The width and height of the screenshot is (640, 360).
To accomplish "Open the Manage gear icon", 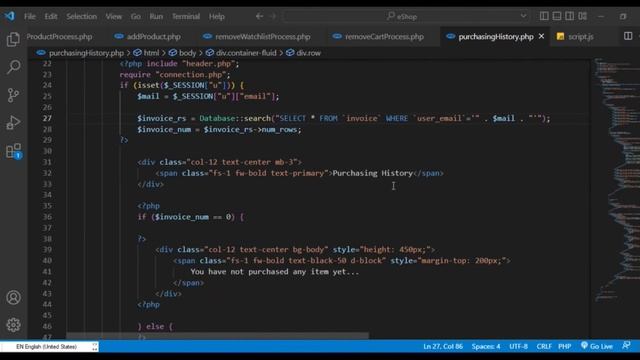I will (x=13, y=325).
